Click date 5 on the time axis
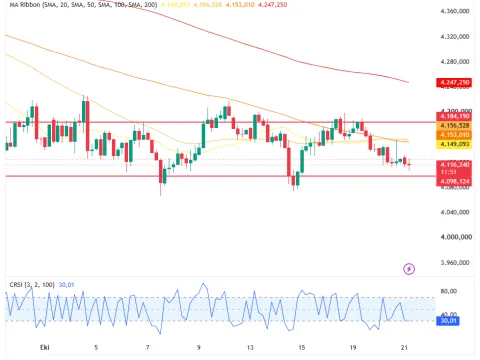 click(96, 347)
